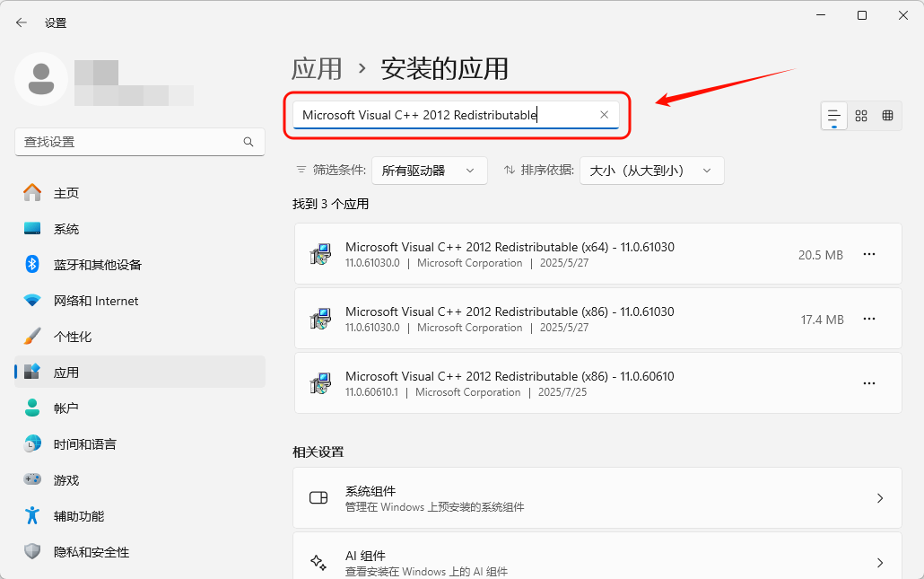
Task: Click the 17.4 MB size value
Action: [822, 320]
